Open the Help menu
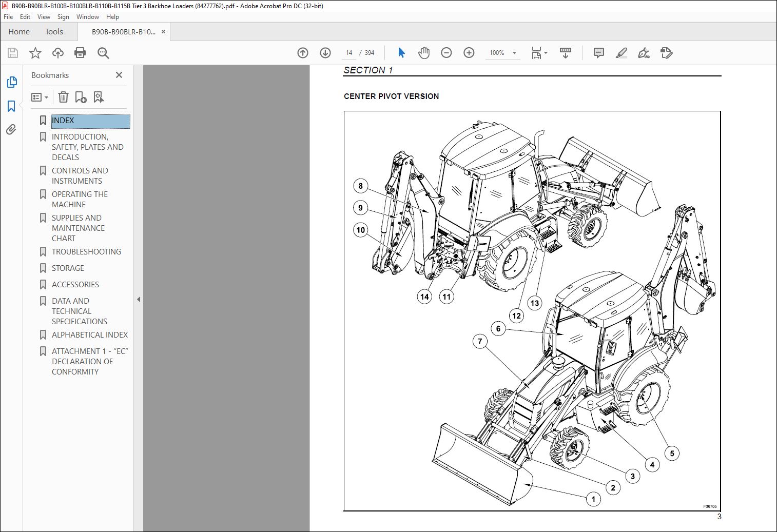Screen dimensions: 777x532 pos(112,17)
